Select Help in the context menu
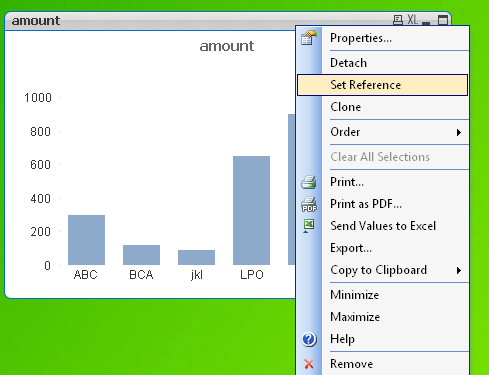Screen dimensions: 489x375 pyautogui.click(x=382, y=339)
